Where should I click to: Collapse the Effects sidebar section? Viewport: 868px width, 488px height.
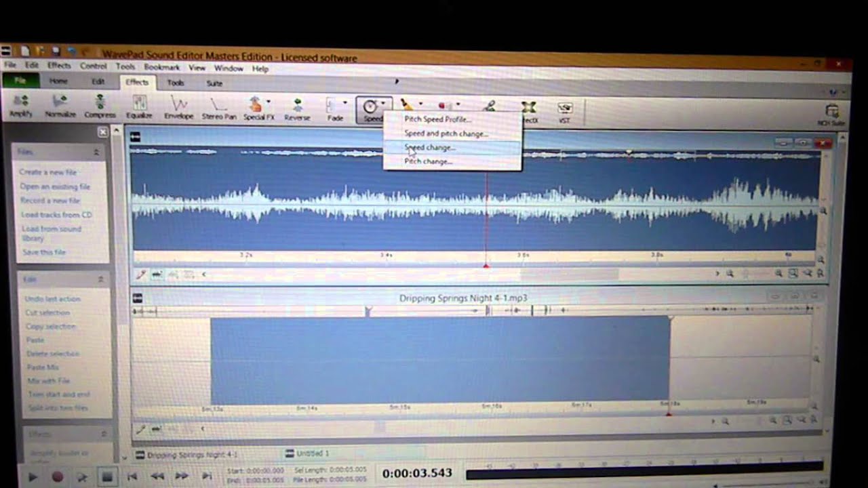click(x=104, y=433)
